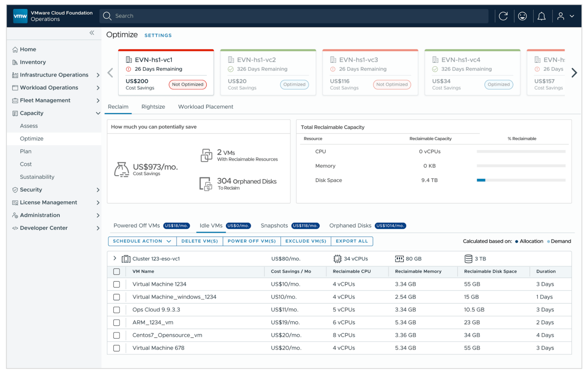
Task: Click the Export All button
Action: coord(352,241)
